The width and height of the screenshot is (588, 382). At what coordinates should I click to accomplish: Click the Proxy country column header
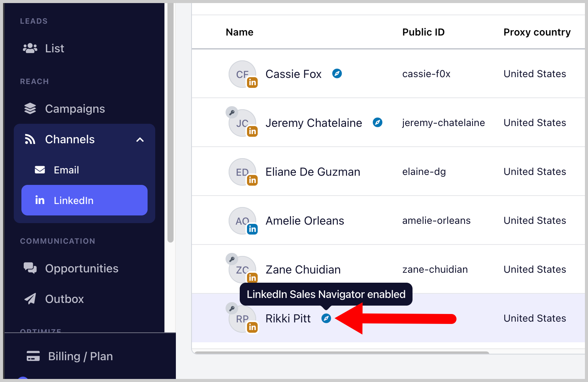[537, 32]
